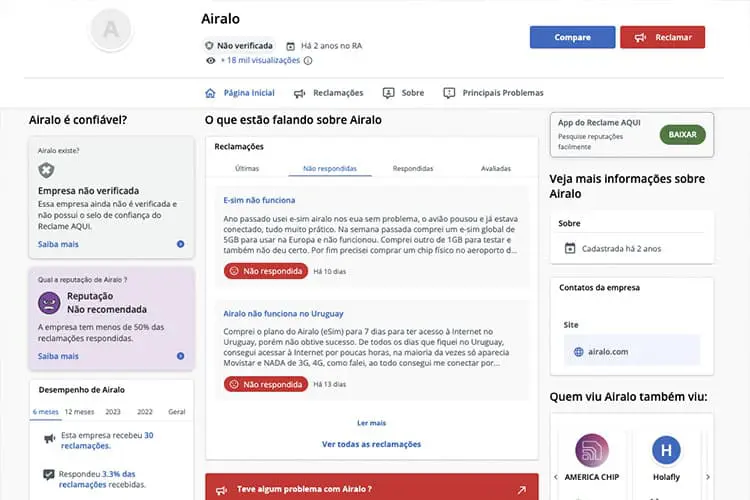Select the 6 meses performance tab
750x500 pixels.
click(x=45, y=412)
